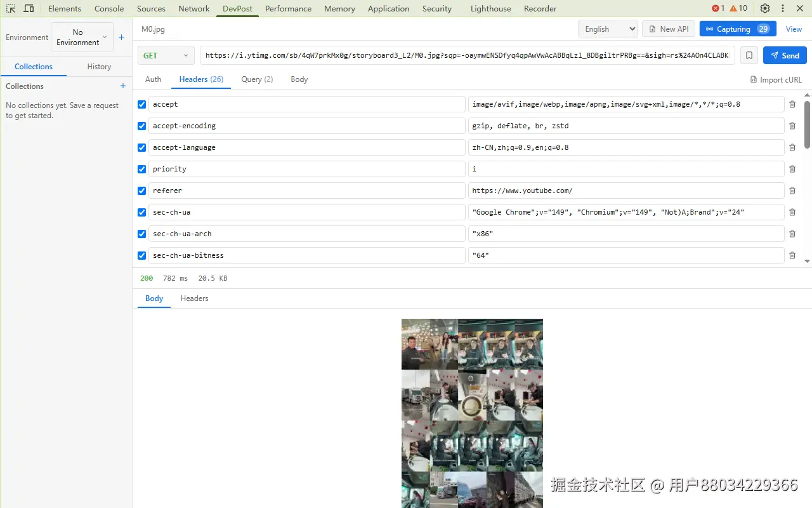Click the Send request button

785,55
